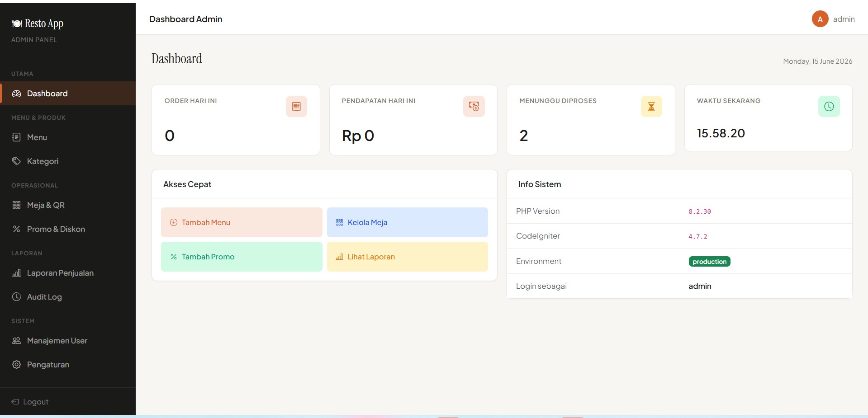Click the Logout arrow icon
The image size is (868, 418).
coord(15,402)
